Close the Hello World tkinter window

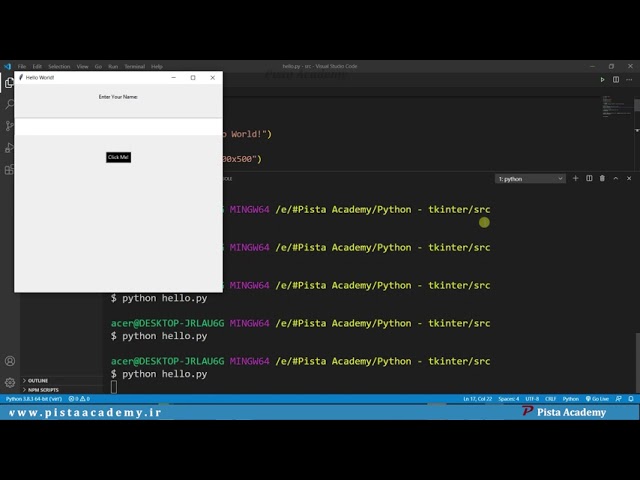[213, 78]
